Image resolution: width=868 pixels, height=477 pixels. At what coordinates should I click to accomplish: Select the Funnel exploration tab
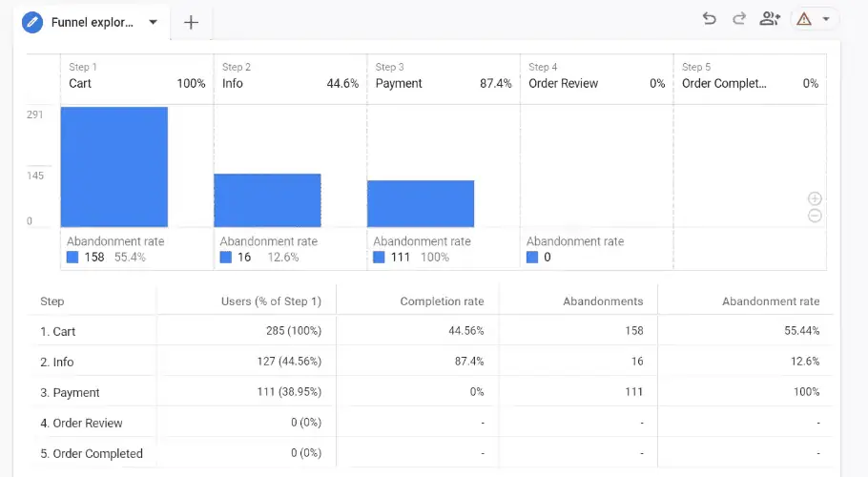(92, 22)
